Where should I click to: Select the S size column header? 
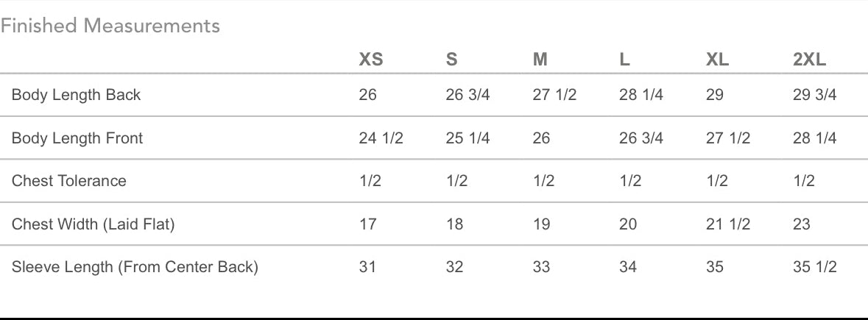[451, 60]
